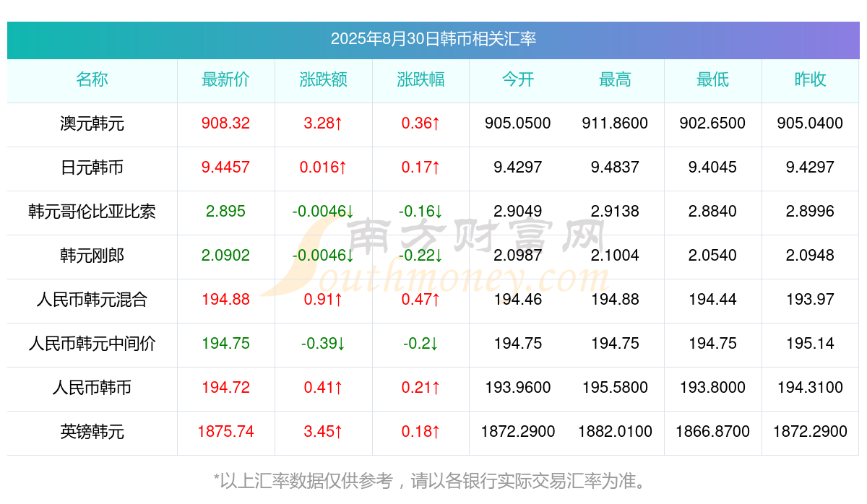Select the '名称' column header
867x504 pixels.
92,79
